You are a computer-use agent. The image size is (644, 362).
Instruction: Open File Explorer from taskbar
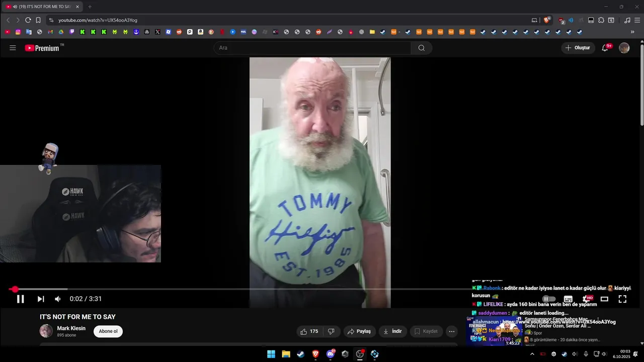coord(286,354)
